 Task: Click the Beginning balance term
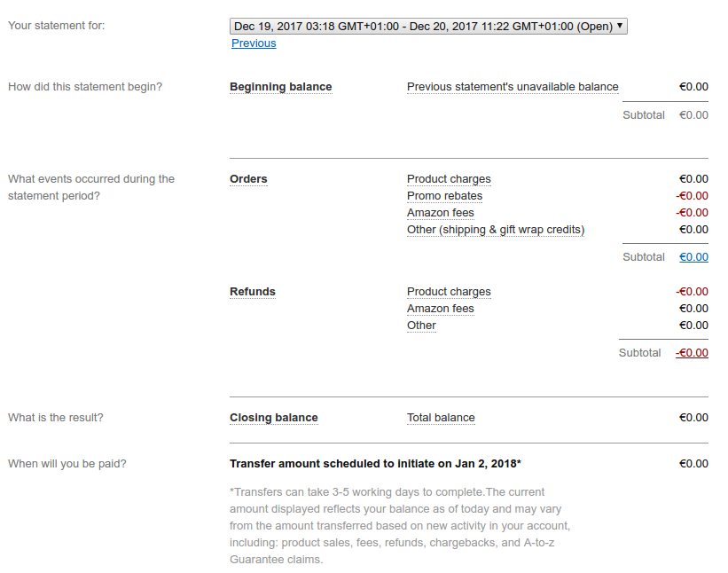[x=280, y=87]
